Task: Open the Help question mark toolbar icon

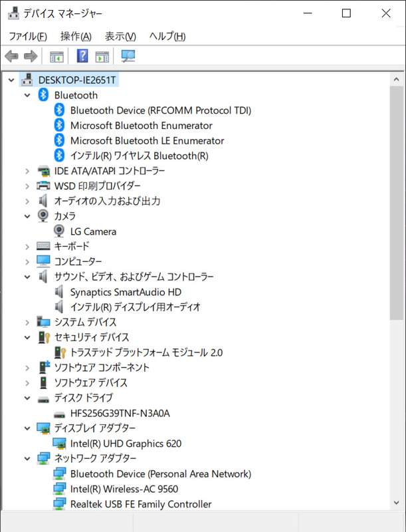Action: (x=82, y=56)
